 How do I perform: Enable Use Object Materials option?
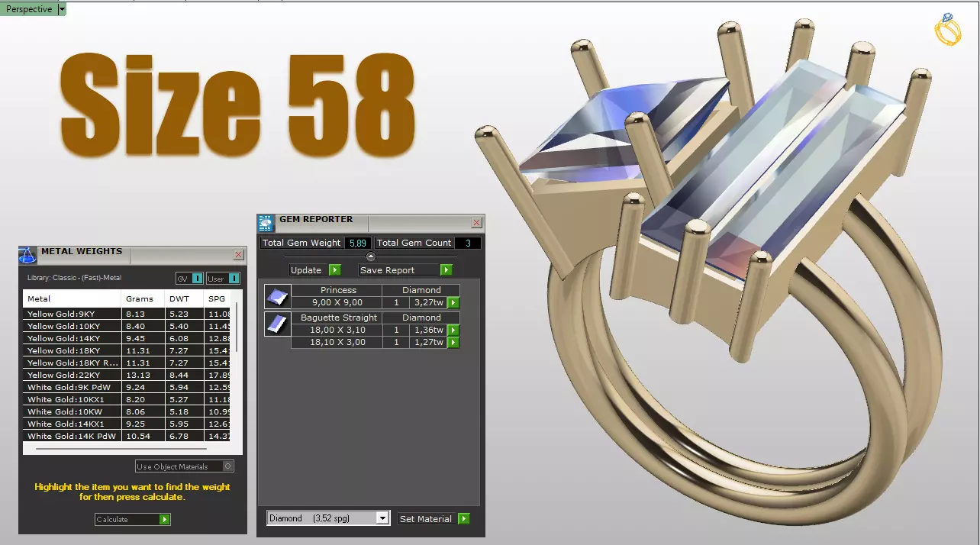point(184,466)
